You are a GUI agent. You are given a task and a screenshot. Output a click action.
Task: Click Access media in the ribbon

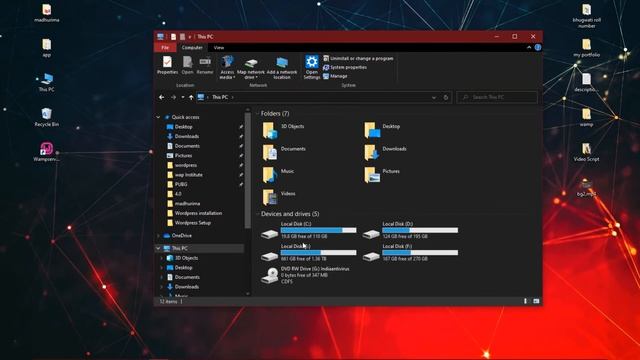(227, 68)
